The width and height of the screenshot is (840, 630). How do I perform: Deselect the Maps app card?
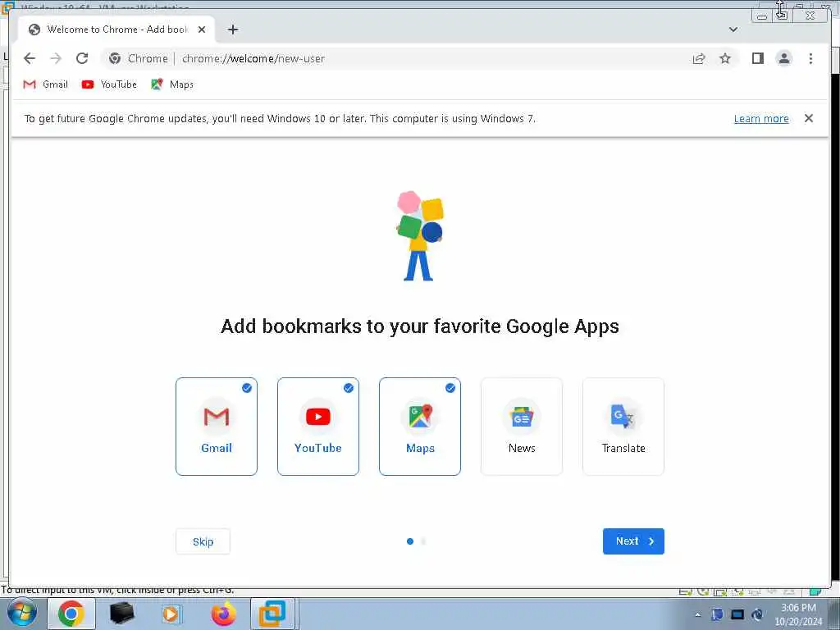click(420, 427)
